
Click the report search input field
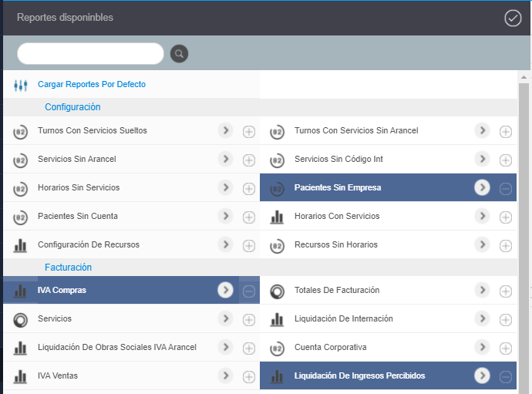click(90, 54)
